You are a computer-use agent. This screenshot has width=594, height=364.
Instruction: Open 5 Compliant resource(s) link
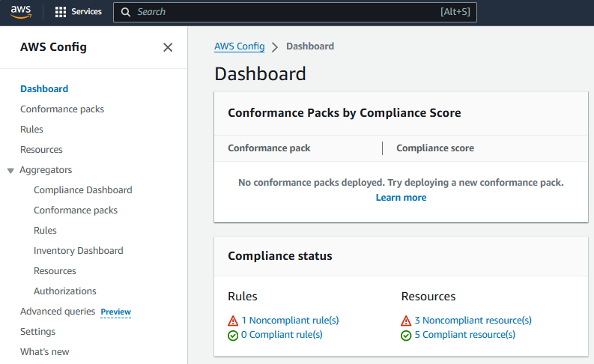point(465,335)
